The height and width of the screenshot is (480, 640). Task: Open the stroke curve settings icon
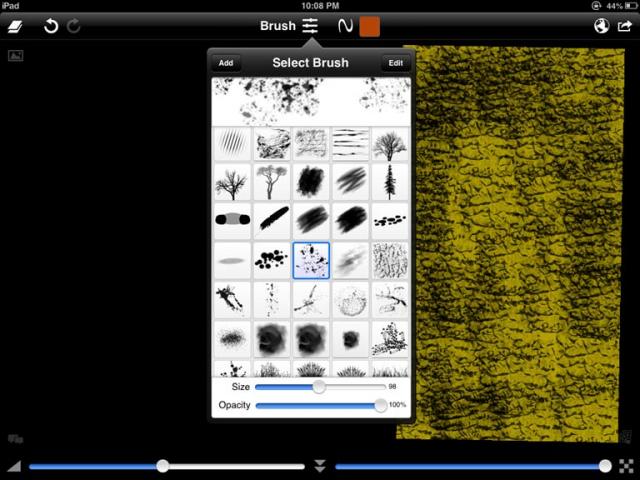coord(343,26)
